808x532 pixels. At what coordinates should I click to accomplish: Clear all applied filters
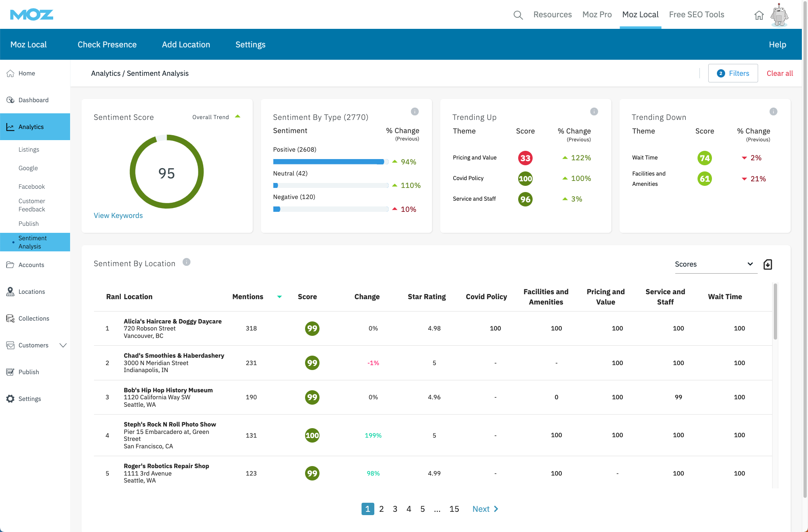[780, 73]
